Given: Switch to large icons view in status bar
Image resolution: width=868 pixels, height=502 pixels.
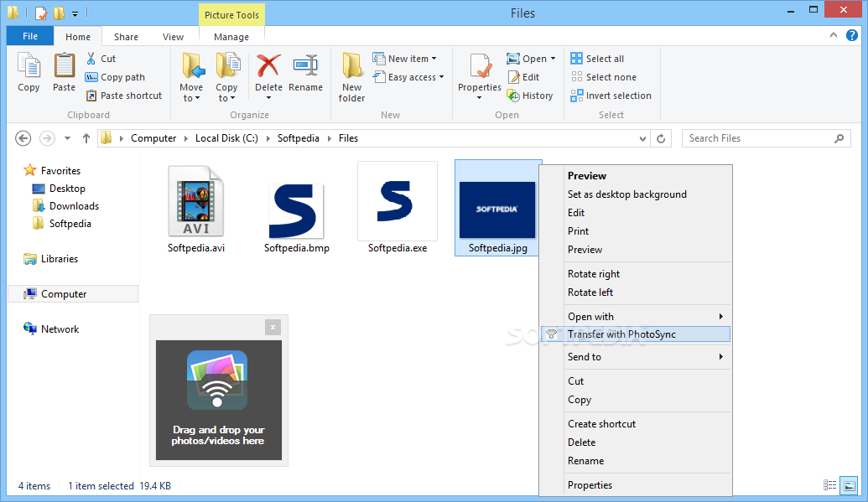Looking at the screenshot, I should click(850, 485).
